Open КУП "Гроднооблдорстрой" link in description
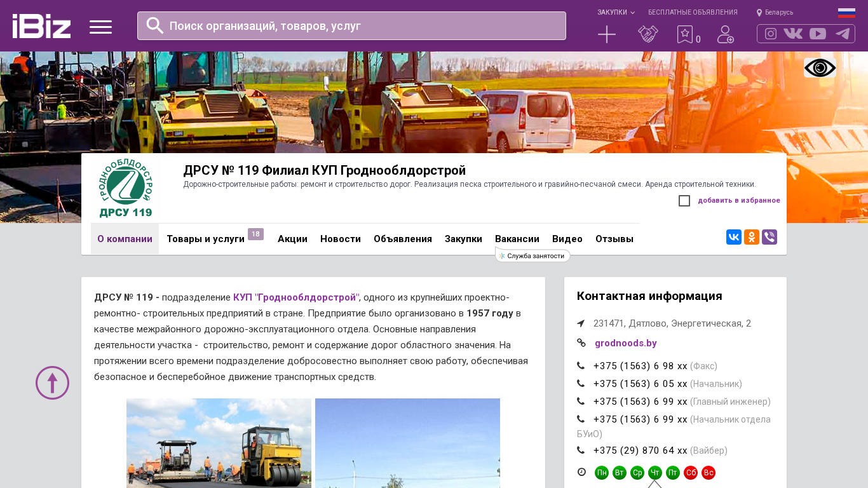The height and width of the screenshot is (488, 868). click(x=296, y=297)
